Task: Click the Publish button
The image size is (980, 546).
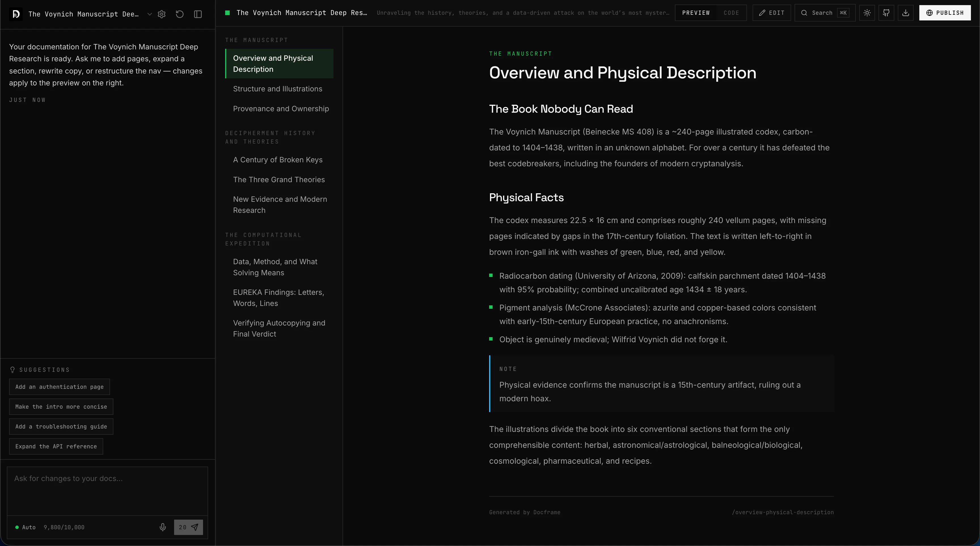Action: click(x=945, y=13)
